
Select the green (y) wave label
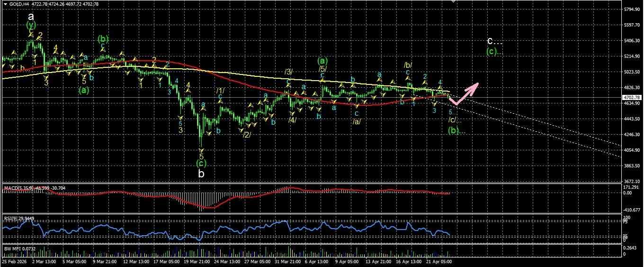(31, 26)
